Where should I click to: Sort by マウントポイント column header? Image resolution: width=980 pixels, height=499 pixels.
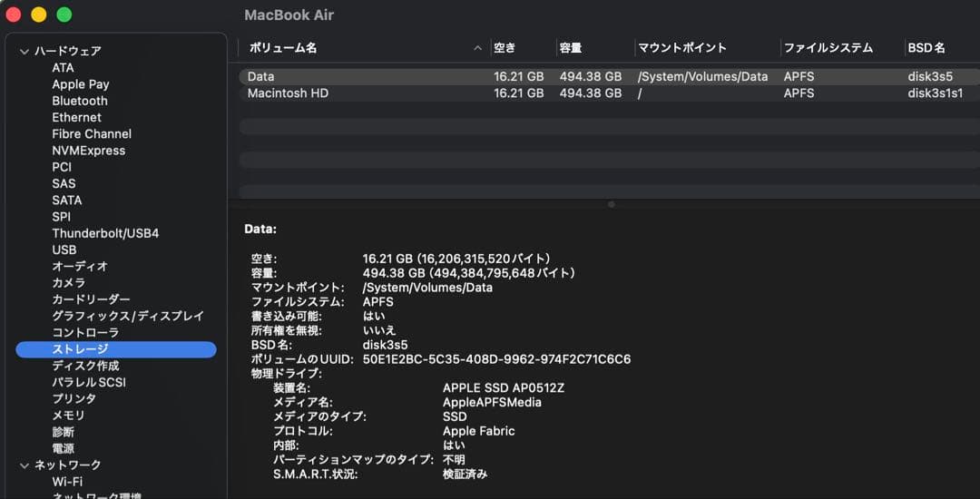682,48
